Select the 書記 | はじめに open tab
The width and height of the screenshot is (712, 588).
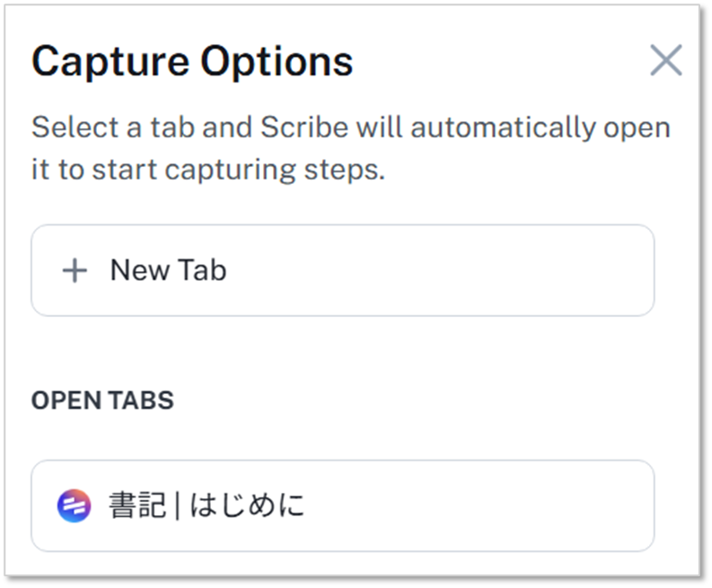[x=342, y=506]
